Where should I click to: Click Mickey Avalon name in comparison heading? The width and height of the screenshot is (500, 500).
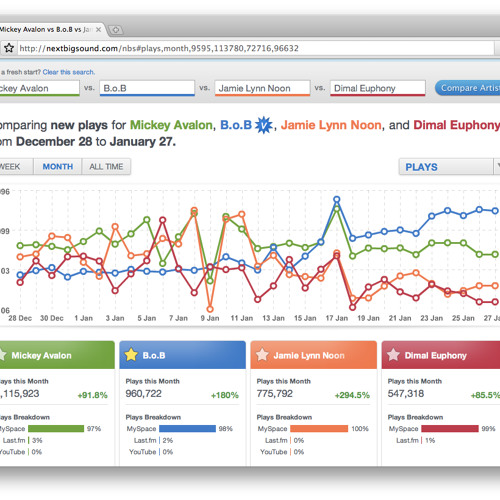(171, 125)
